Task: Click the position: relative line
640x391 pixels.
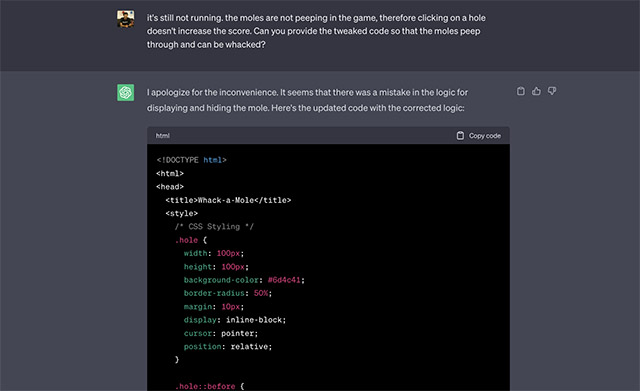Action: click(228, 347)
